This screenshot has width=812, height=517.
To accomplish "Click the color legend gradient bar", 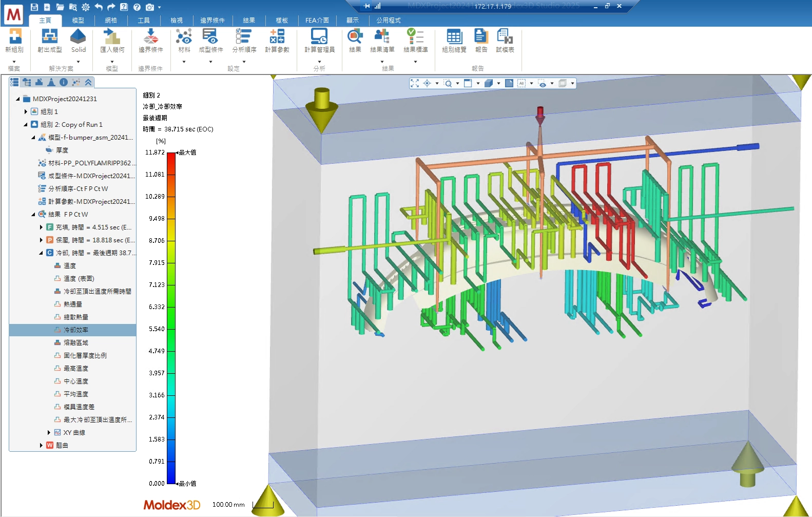I will tap(171, 318).
